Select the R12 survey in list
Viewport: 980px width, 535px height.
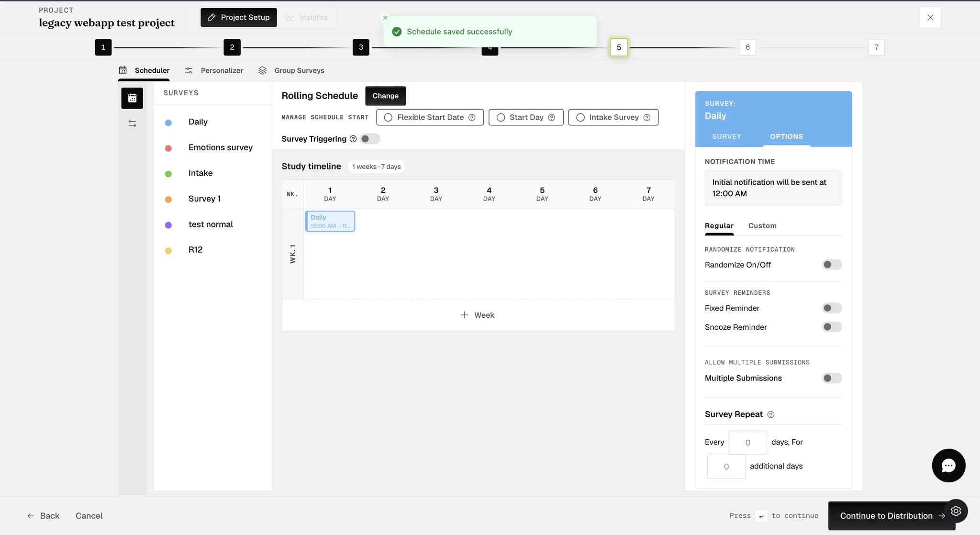click(195, 250)
